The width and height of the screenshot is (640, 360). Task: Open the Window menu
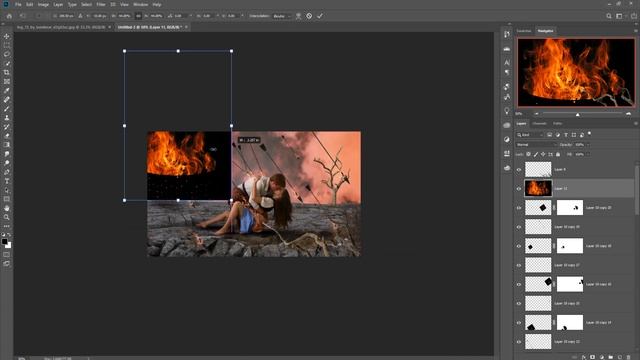pyautogui.click(x=140, y=4)
